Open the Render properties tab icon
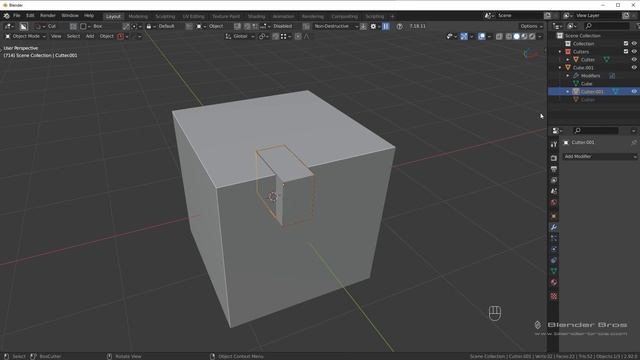 (x=554, y=158)
